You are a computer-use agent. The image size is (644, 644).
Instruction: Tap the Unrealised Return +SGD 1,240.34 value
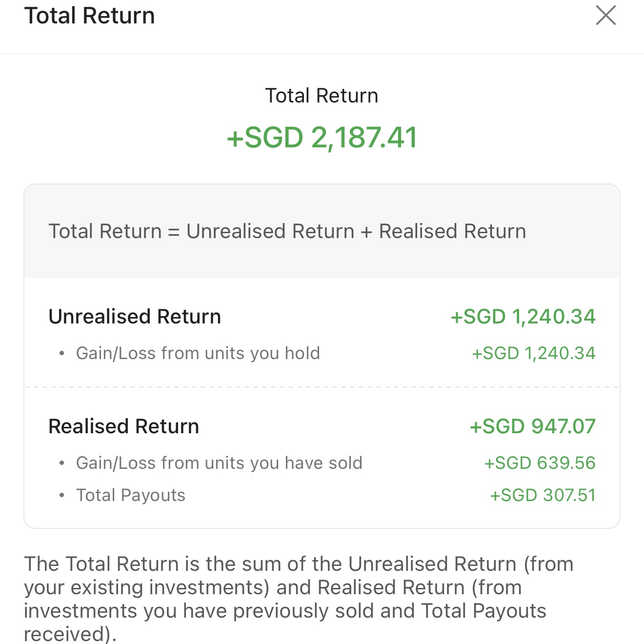523,317
